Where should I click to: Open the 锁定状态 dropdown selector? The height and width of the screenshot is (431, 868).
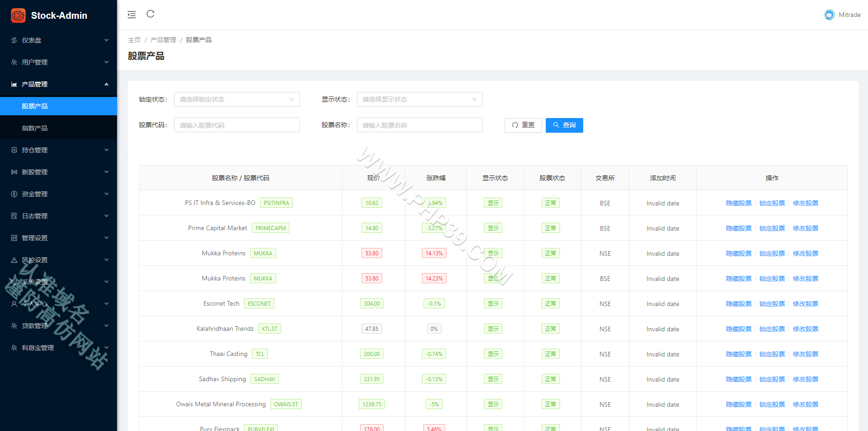pyautogui.click(x=237, y=99)
